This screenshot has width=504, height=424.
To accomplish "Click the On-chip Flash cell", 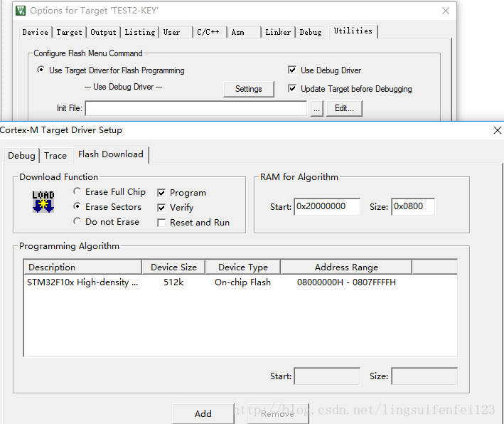I will point(242,282).
